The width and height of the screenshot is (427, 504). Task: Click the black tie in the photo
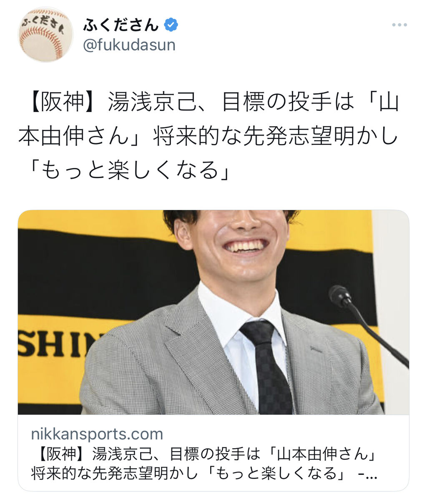[267, 367]
